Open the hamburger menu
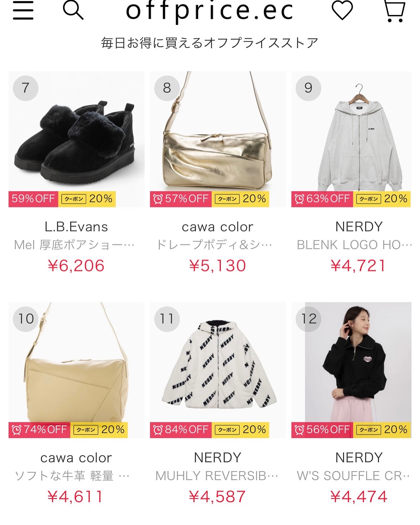This screenshot has height=525, width=420. point(23,10)
